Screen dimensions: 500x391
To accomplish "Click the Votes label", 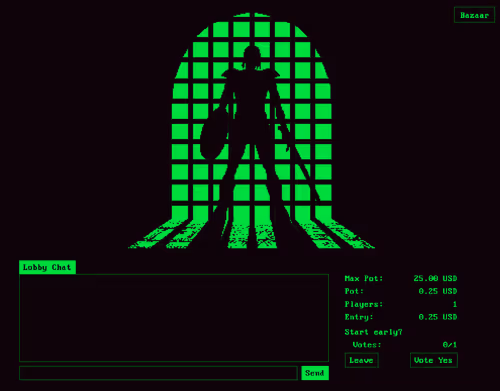I will [x=367, y=345].
